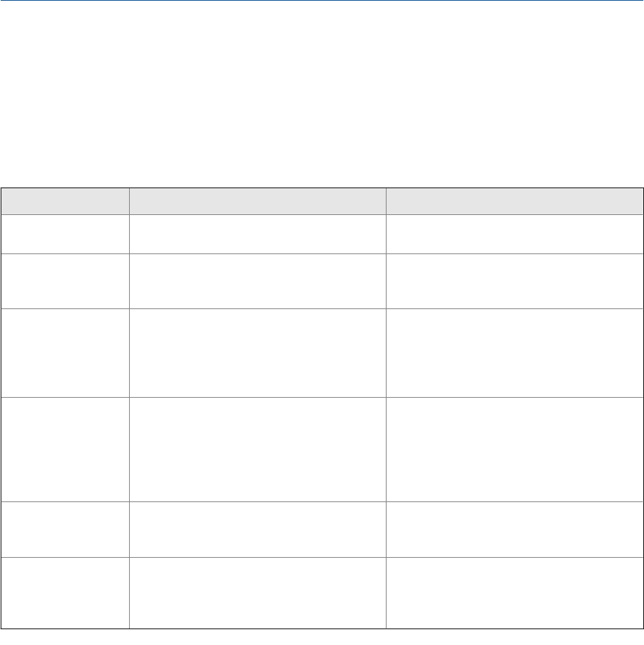Click fourth body row's middle cell
Image resolution: width=644 pixels, height=645 pixels.
257,449
